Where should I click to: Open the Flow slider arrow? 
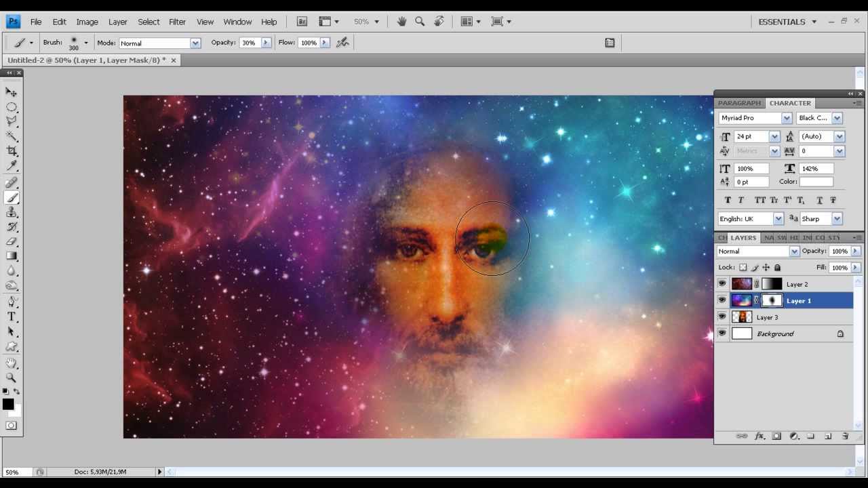coord(325,43)
